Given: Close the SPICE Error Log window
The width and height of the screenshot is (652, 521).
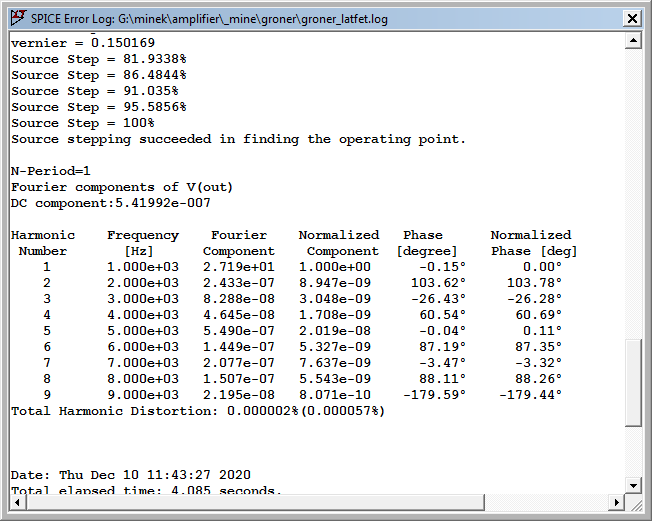Looking at the screenshot, I should point(632,19).
